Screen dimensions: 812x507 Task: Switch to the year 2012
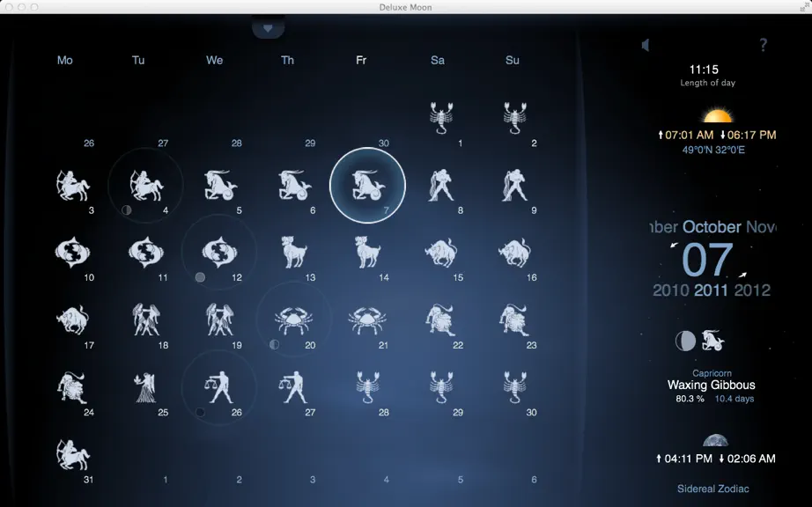click(x=752, y=290)
